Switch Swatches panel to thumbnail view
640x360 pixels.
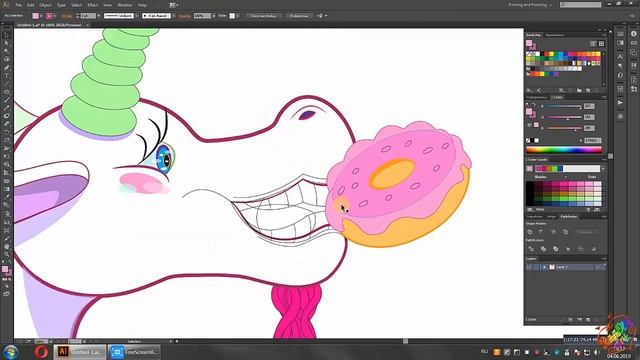click(x=601, y=43)
